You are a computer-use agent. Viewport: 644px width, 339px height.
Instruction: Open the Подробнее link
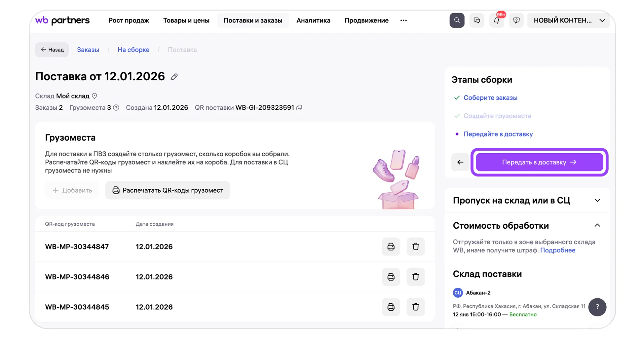click(557, 250)
